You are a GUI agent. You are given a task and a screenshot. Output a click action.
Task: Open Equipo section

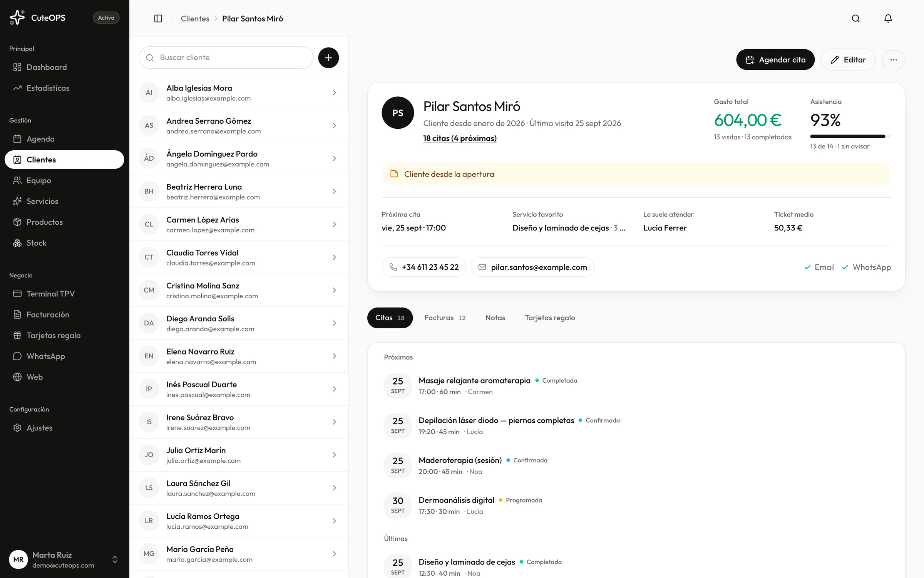pos(64,180)
